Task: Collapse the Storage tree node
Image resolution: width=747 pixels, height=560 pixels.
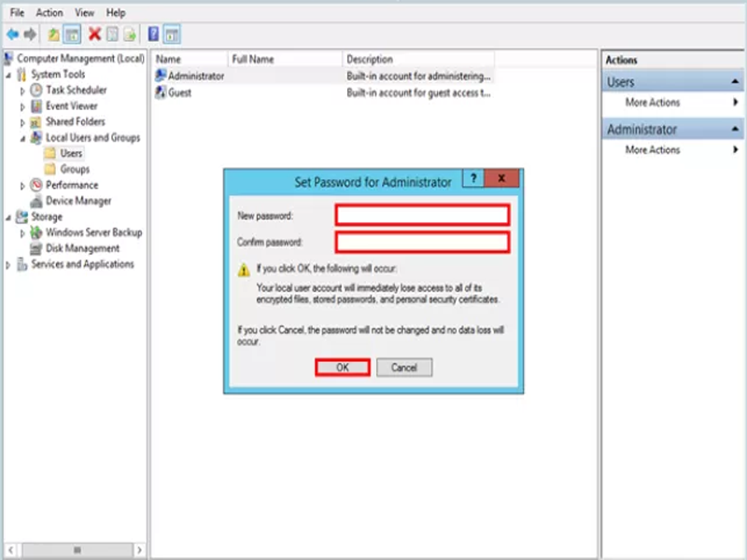Action: [8, 217]
